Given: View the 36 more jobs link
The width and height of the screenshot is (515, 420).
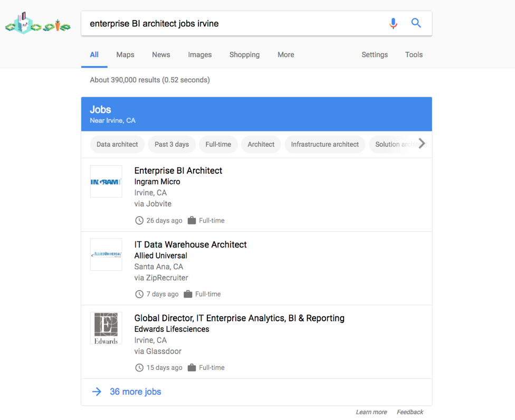Looking at the screenshot, I should click(135, 392).
